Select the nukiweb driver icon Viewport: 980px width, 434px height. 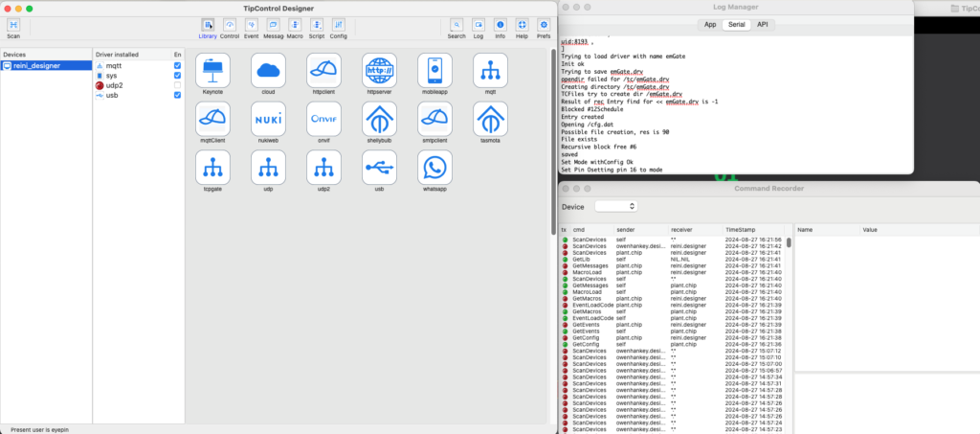268,120
